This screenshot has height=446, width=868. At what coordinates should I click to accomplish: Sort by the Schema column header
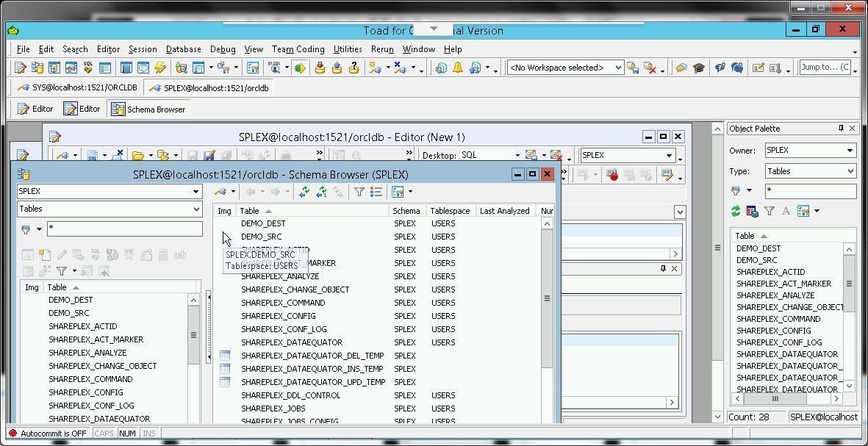[406, 211]
